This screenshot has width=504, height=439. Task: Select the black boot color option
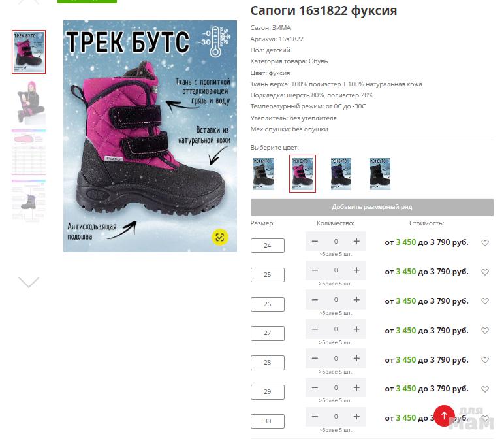[x=380, y=174]
